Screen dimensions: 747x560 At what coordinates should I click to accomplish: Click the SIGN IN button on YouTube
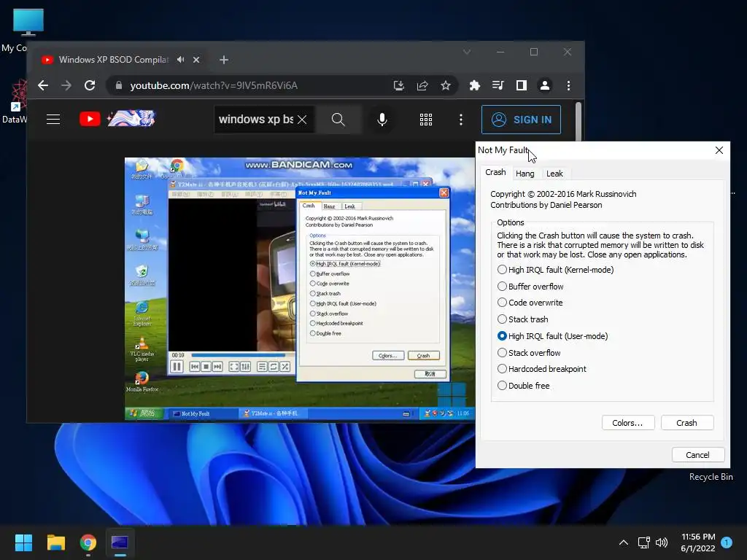tap(521, 120)
